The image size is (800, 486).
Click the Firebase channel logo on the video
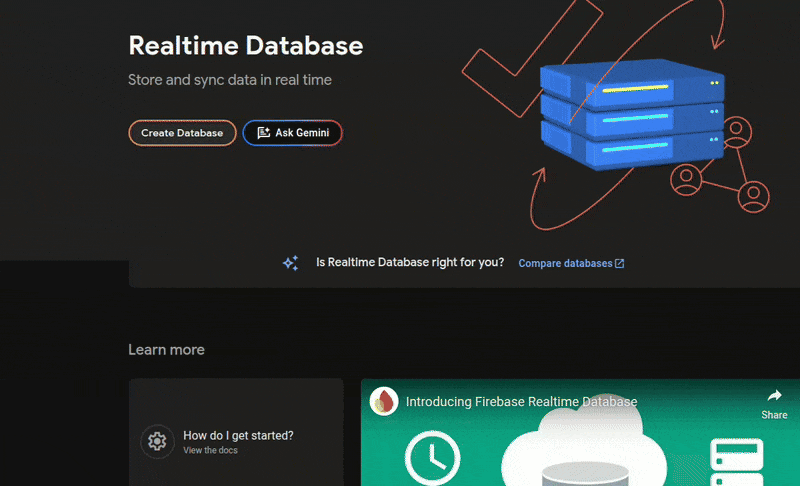384,401
